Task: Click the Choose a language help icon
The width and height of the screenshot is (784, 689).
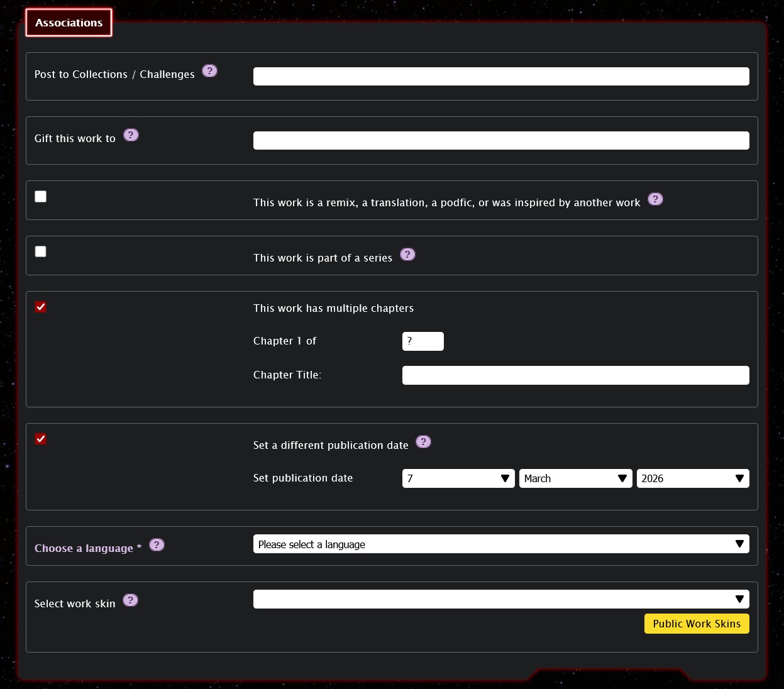Action: pyautogui.click(x=157, y=545)
